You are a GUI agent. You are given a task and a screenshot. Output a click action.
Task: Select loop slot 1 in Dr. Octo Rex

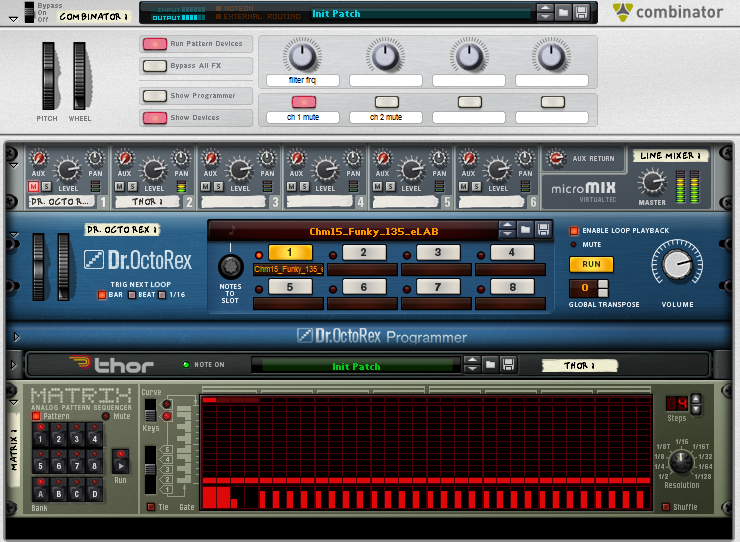[x=290, y=253]
